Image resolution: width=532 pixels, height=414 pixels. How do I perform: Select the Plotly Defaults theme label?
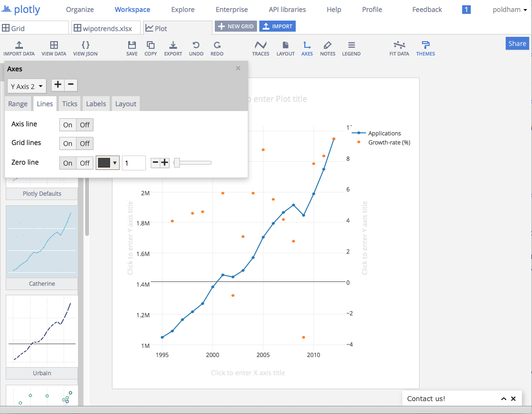42,194
